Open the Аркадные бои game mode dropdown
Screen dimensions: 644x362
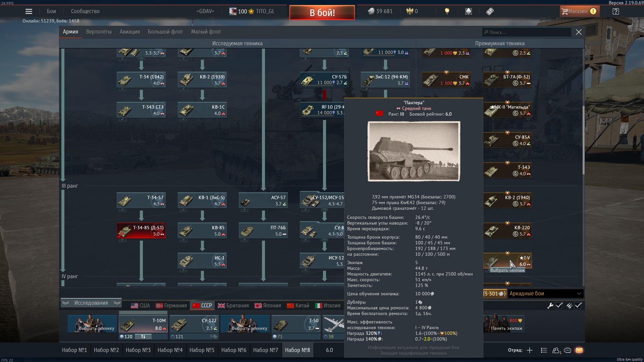(546, 293)
